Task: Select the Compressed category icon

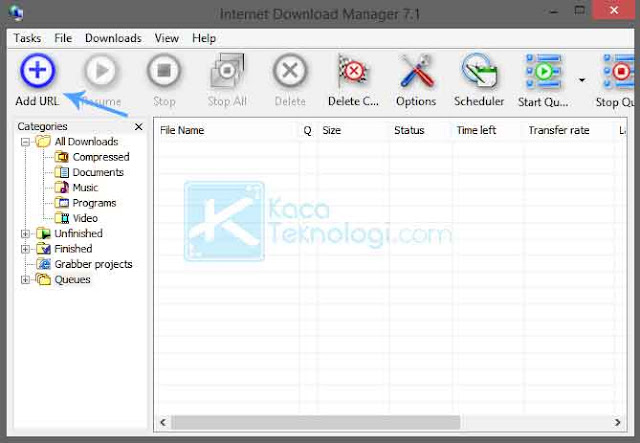Action: point(62,157)
